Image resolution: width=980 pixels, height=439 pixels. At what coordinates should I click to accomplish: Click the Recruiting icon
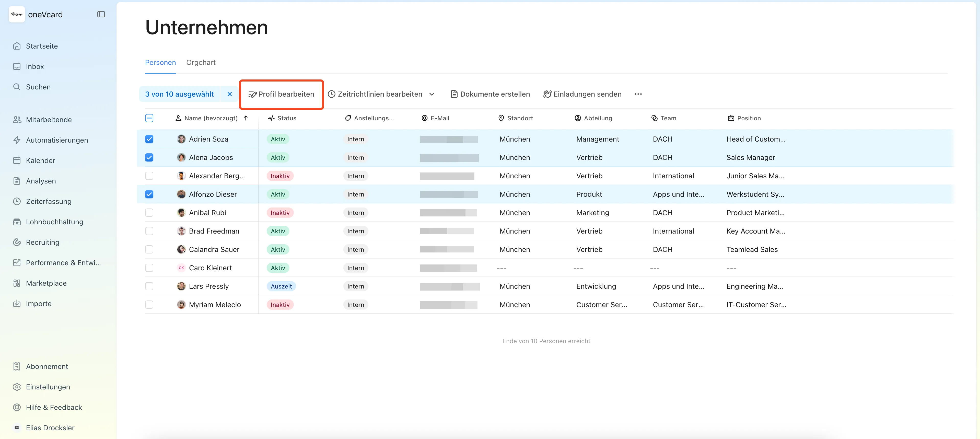[17, 242]
